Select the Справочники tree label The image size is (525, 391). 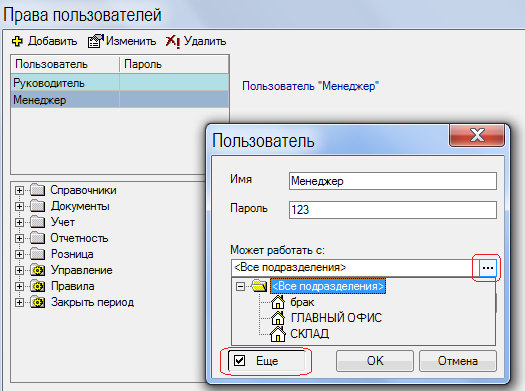point(83,190)
